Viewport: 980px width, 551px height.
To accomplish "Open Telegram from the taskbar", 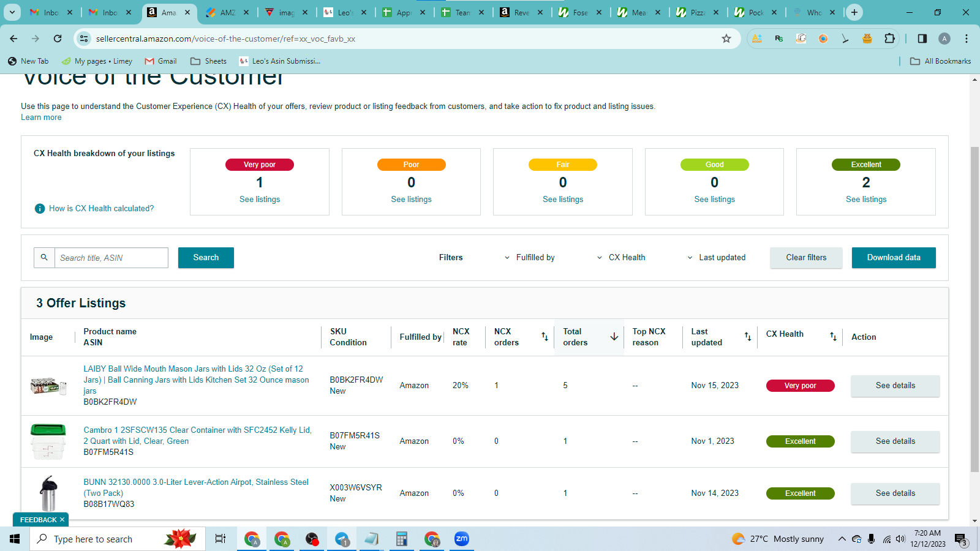I will (x=342, y=539).
